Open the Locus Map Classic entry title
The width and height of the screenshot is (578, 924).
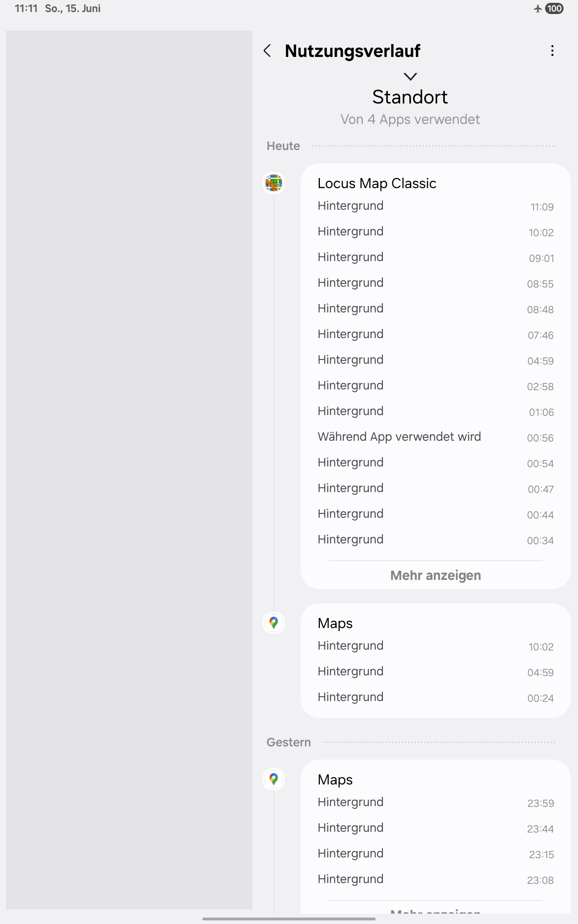coord(377,183)
